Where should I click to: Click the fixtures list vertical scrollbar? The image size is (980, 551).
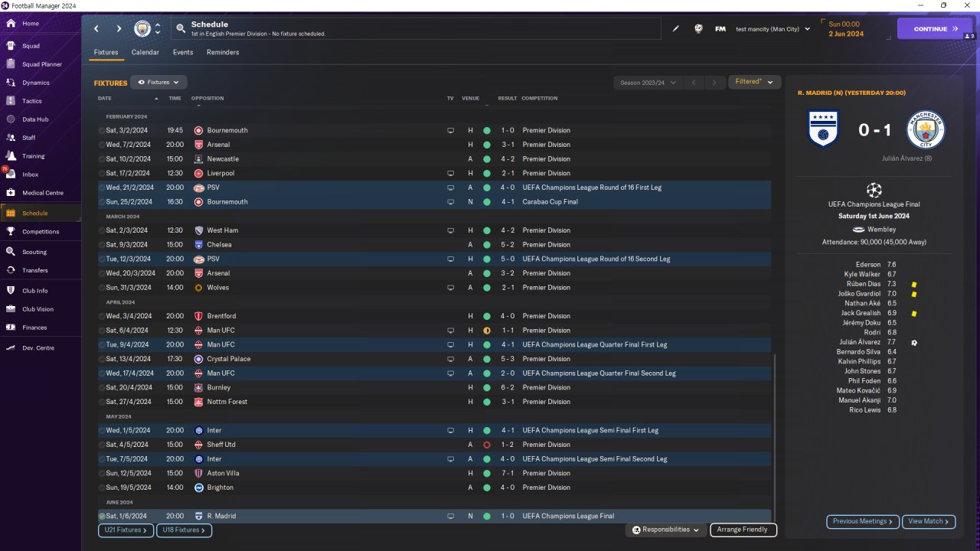coord(775,439)
